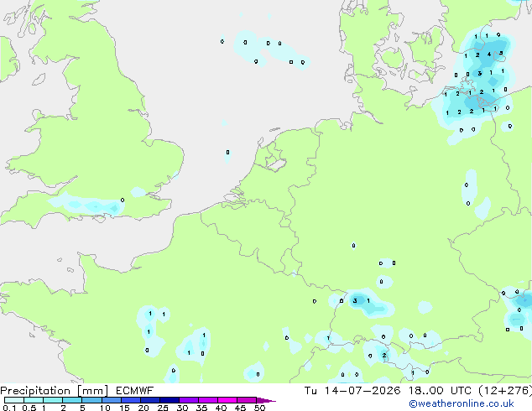Click the 'UTC' label

click(x=461, y=391)
